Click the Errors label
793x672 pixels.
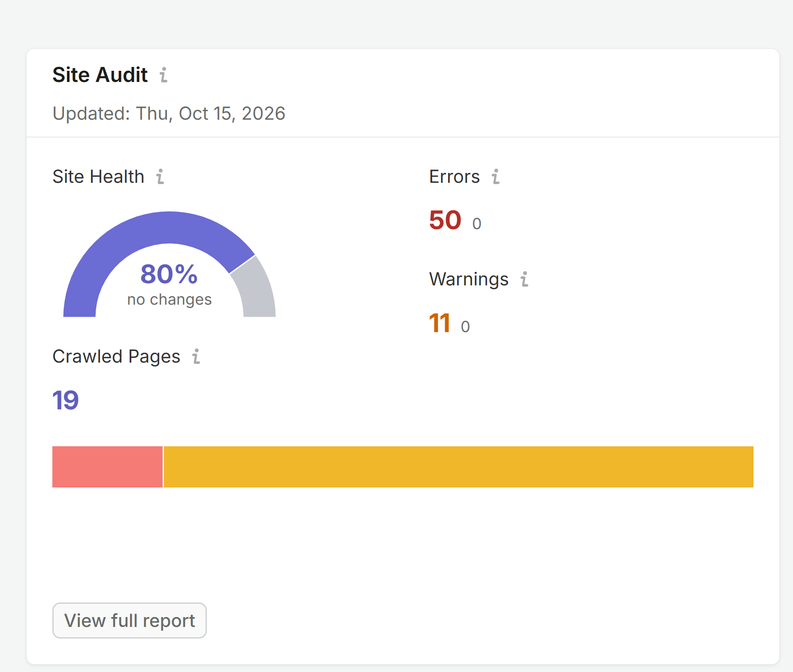click(x=454, y=176)
